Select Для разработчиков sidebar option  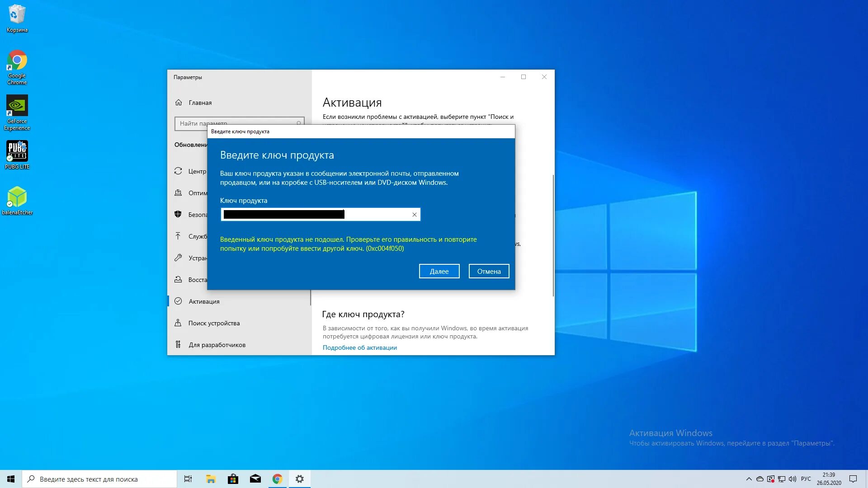(217, 344)
